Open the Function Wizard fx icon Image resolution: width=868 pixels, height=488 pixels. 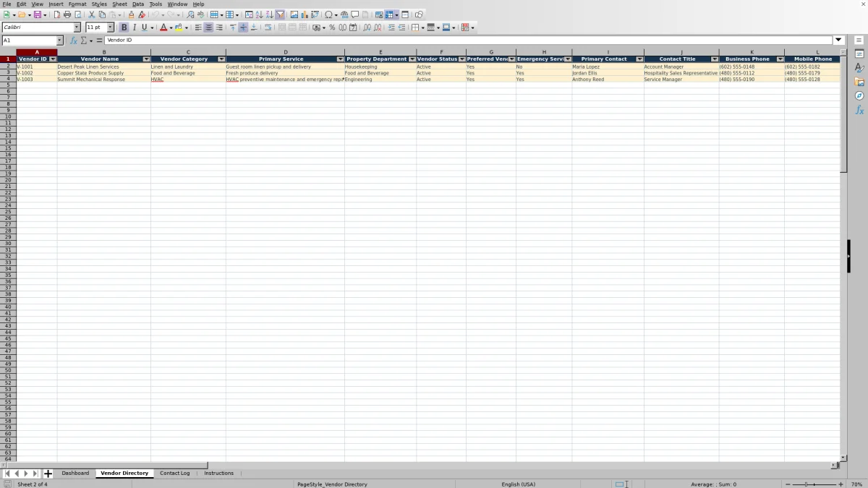tap(73, 40)
